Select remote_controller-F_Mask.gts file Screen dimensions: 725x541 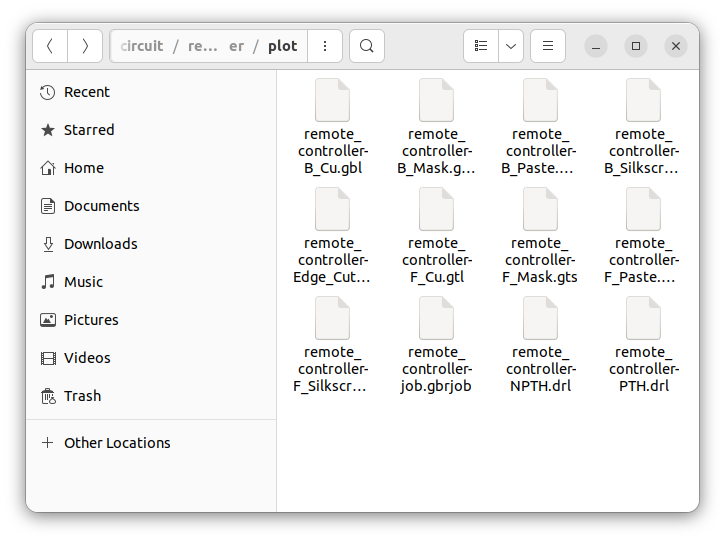click(x=540, y=236)
